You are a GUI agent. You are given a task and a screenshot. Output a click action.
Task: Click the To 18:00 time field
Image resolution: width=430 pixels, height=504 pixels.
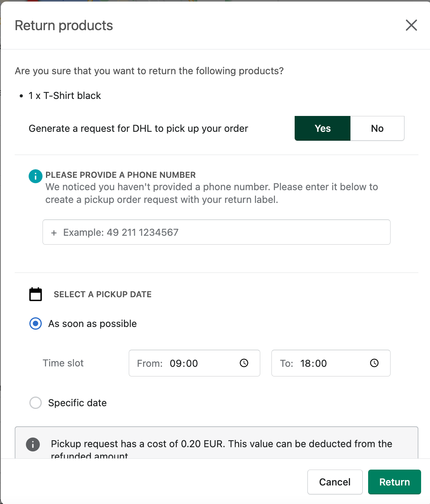click(x=331, y=363)
